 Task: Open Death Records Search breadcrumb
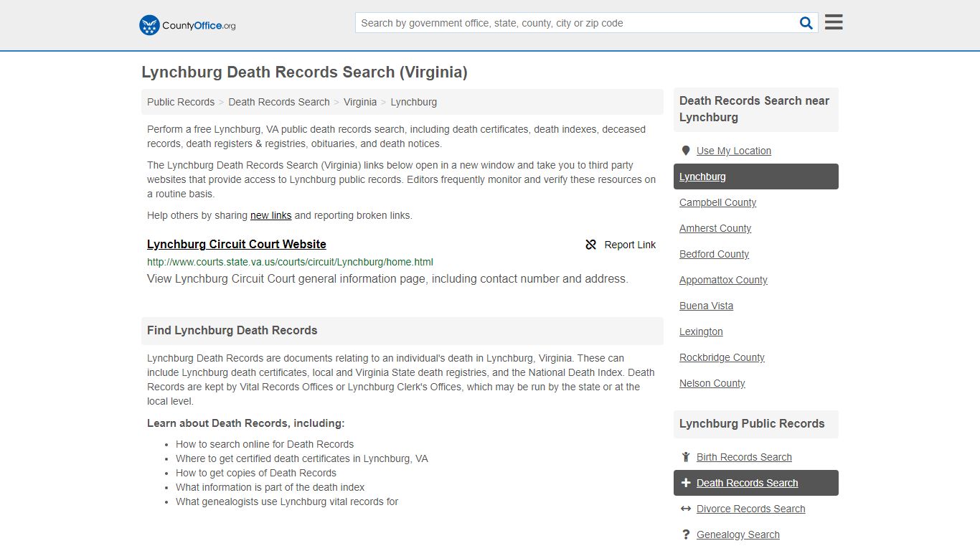click(279, 102)
